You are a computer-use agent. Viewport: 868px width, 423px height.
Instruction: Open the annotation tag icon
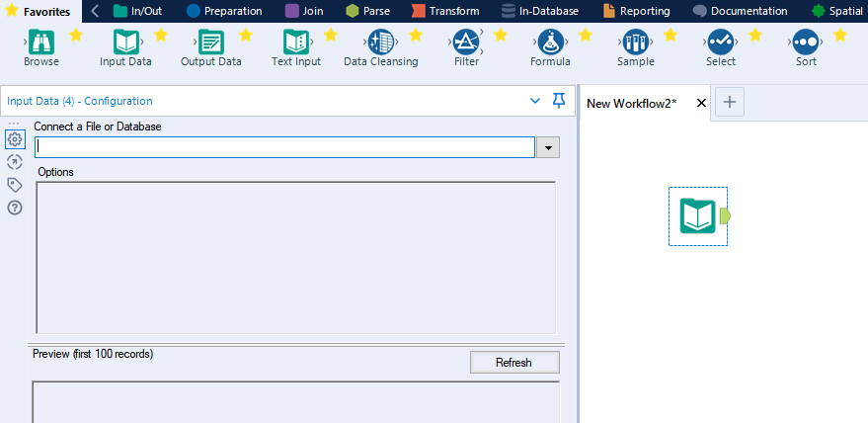click(15, 185)
